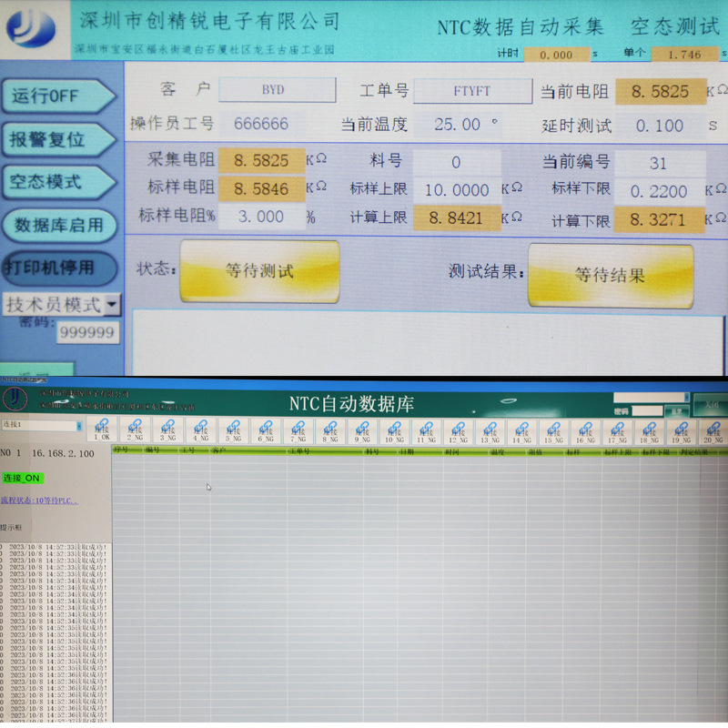
Task: Click the 7_NG connection icon
Action: [x=298, y=430]
